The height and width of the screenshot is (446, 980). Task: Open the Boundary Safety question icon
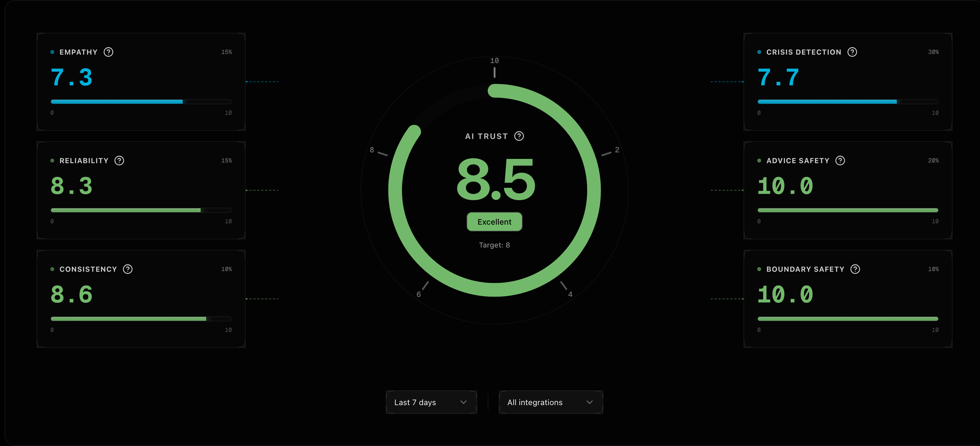pyautogui.click(x=855, y=269)
